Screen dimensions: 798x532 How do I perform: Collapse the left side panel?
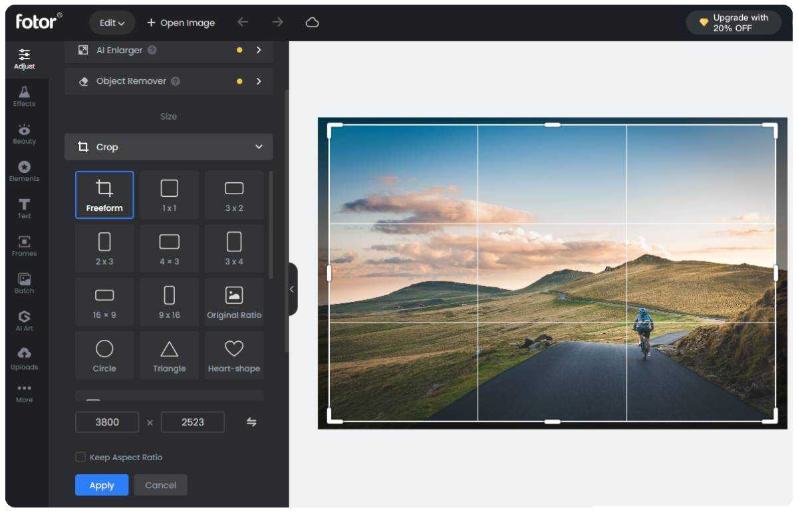[x=292, y=289]
